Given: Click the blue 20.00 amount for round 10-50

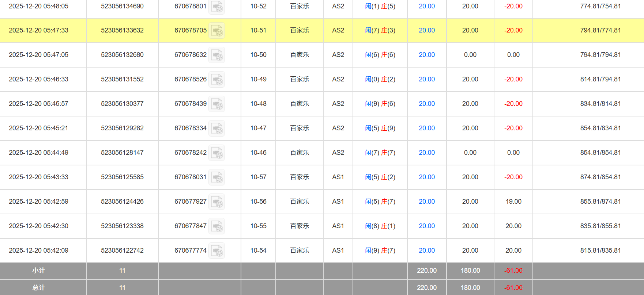Looking at the screenshot, I should coord(427,55).
